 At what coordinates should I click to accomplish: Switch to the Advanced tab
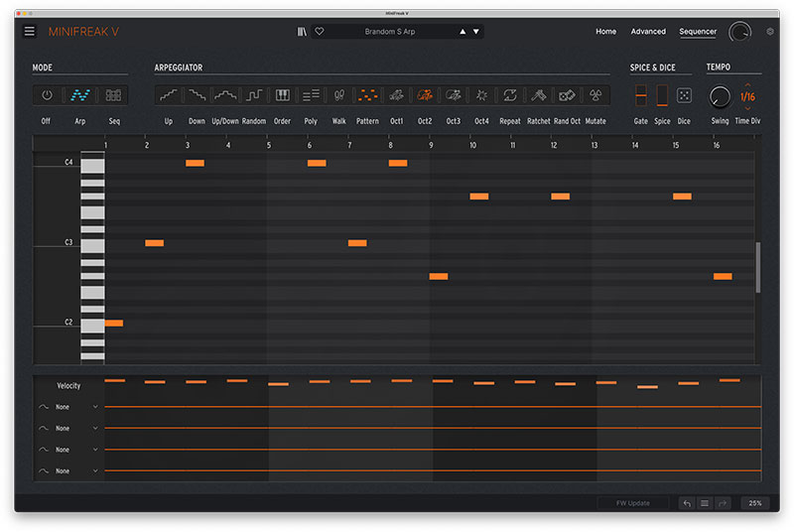648,32
